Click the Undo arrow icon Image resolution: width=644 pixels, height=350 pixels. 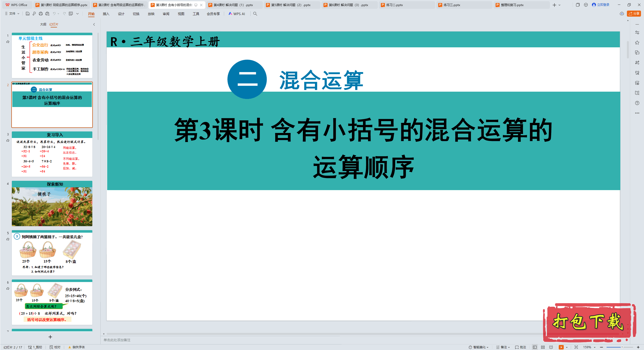pos(54,14)
